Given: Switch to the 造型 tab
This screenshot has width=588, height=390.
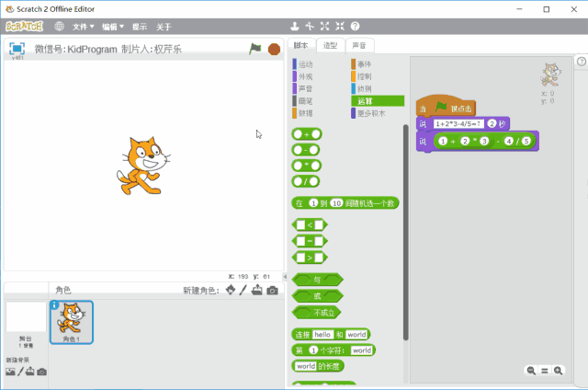Looking at the screenshot, I should click(330, 45).
